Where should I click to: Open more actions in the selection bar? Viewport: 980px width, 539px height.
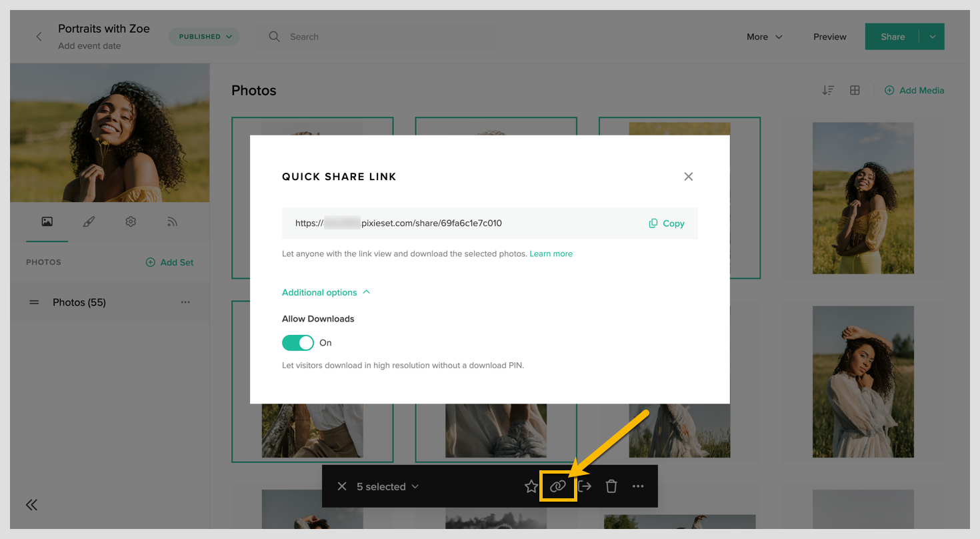click(x=638, y=486)
